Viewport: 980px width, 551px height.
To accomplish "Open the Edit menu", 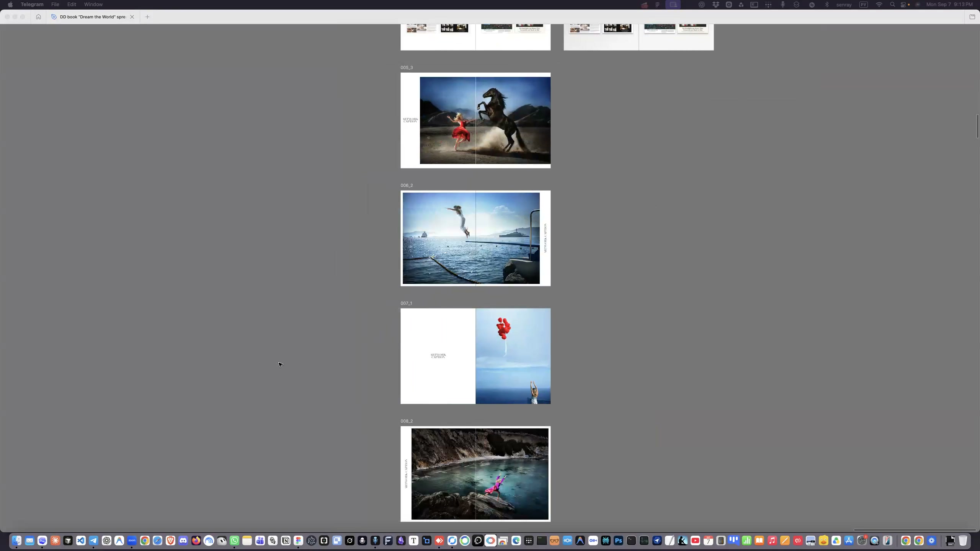I will (72, 5).
